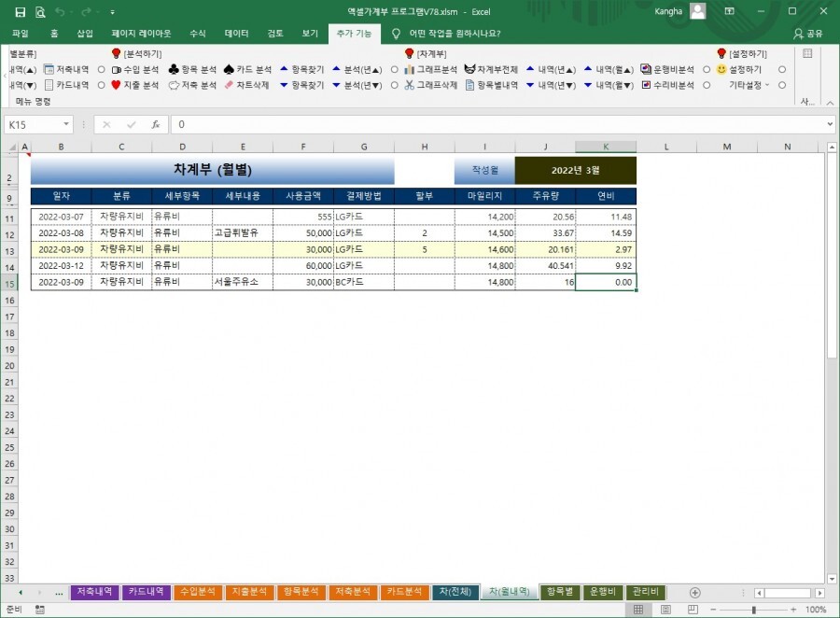The height and width of the screenshot is (618, 840).
Task: Run 카드 분석 with the spade icon
Action: 247,70
